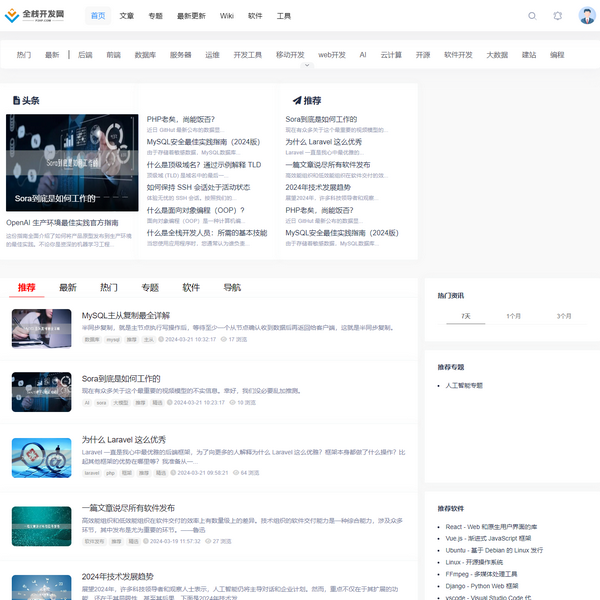The image size is (600, 600).
Task: Open notifications via the bell icon
Action: coord(558,16)
